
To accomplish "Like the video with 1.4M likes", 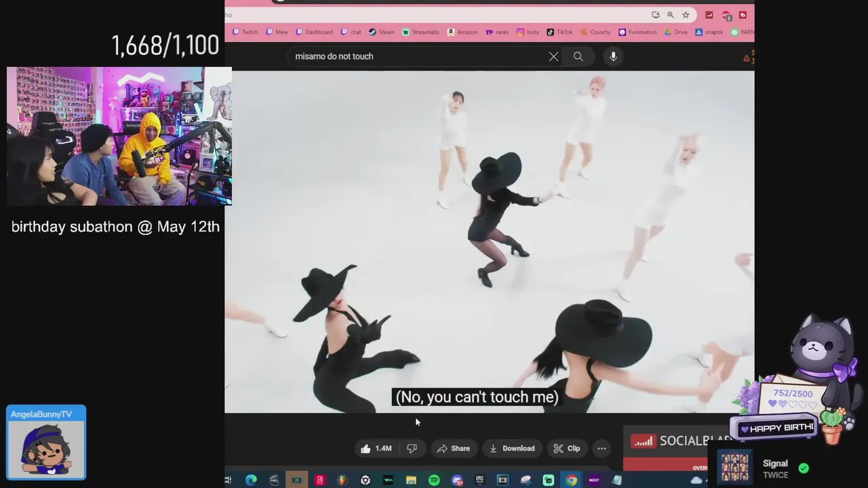I will tap(376, 448).
